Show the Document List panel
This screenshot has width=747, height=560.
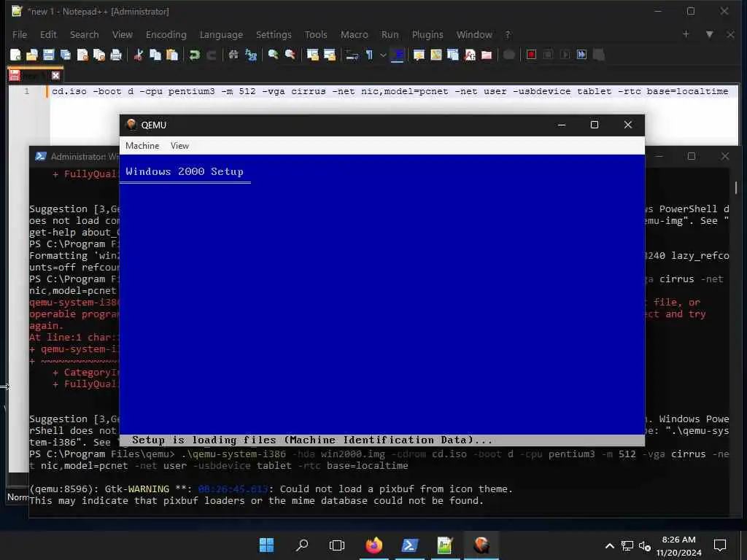452,55
